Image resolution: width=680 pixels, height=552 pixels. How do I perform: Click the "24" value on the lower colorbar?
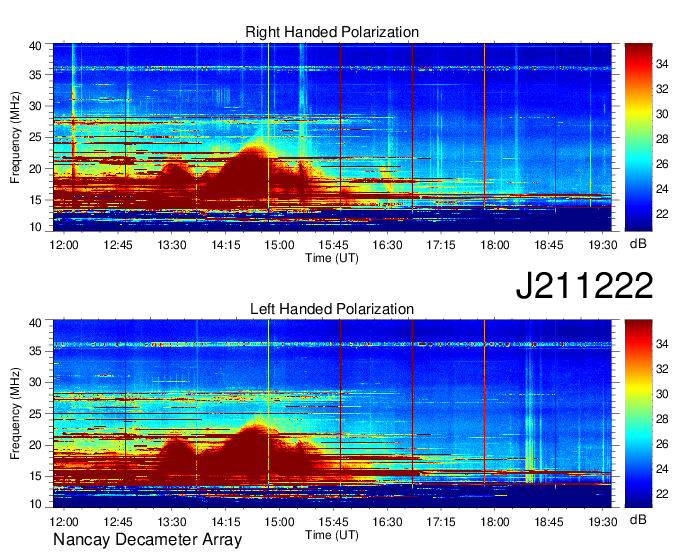click(x=662, y=469)
